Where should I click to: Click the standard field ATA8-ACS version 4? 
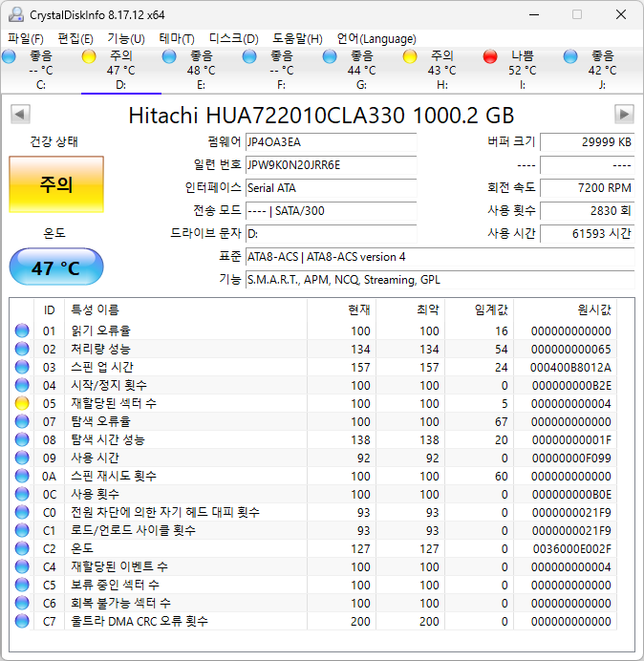(440, 257)
